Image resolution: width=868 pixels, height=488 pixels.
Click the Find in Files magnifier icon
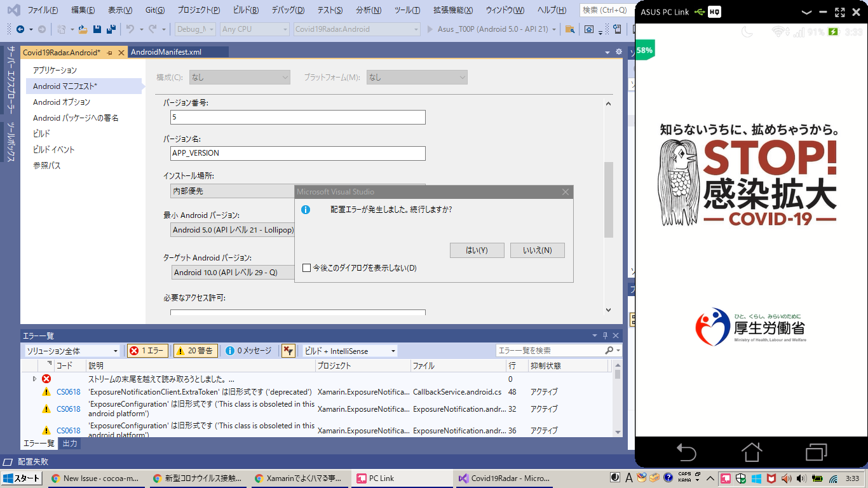pos(570,29)
